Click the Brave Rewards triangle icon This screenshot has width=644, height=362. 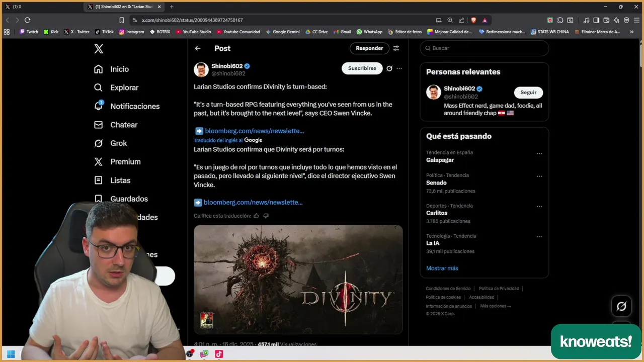[485, 20]
